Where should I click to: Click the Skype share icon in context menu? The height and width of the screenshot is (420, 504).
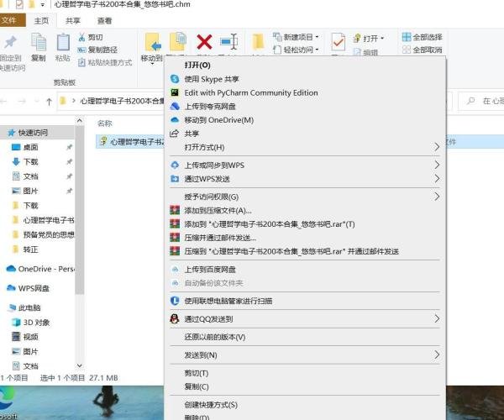tap(175, 79)
